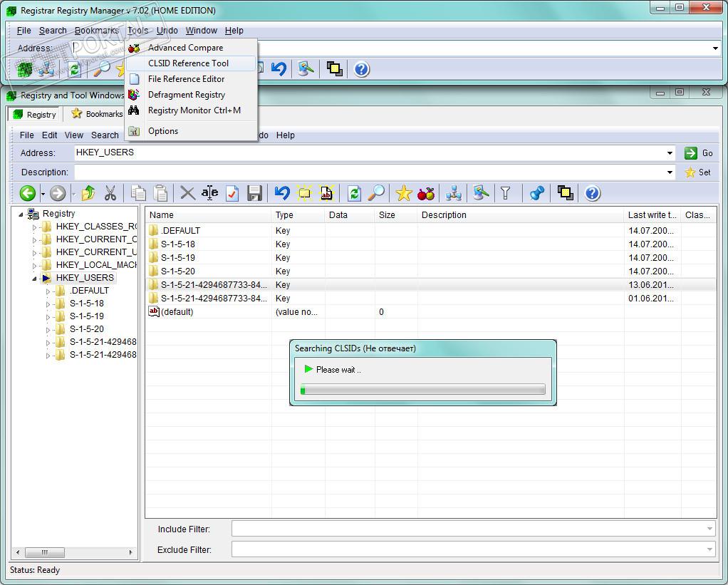Image resolution: width=728 pixels, height=585 pixels.
Task: Click the Include Filter input field
Action: [x=469, y=529]
